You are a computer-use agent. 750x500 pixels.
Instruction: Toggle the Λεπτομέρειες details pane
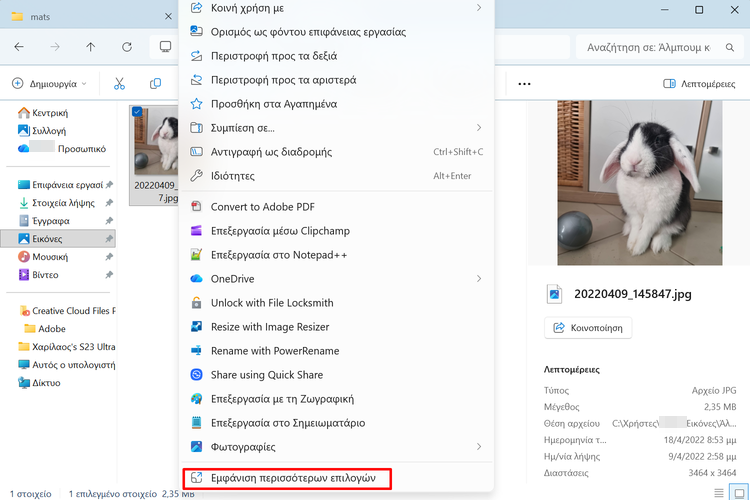(x=699, y=84)
